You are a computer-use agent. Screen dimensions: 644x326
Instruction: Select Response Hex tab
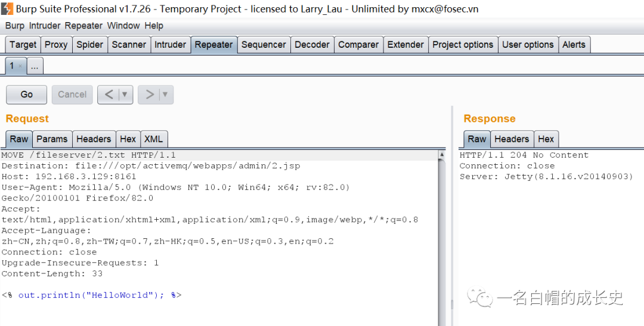pos(546,139)
